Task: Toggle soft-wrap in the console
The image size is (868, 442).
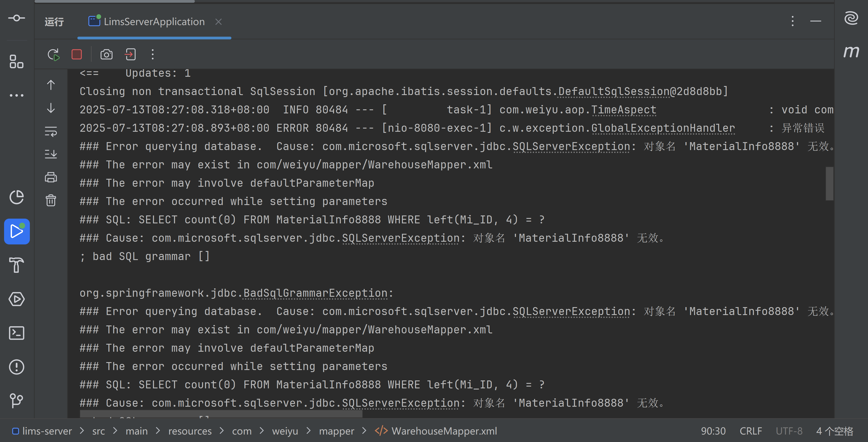Action: (x=51, y=131)
